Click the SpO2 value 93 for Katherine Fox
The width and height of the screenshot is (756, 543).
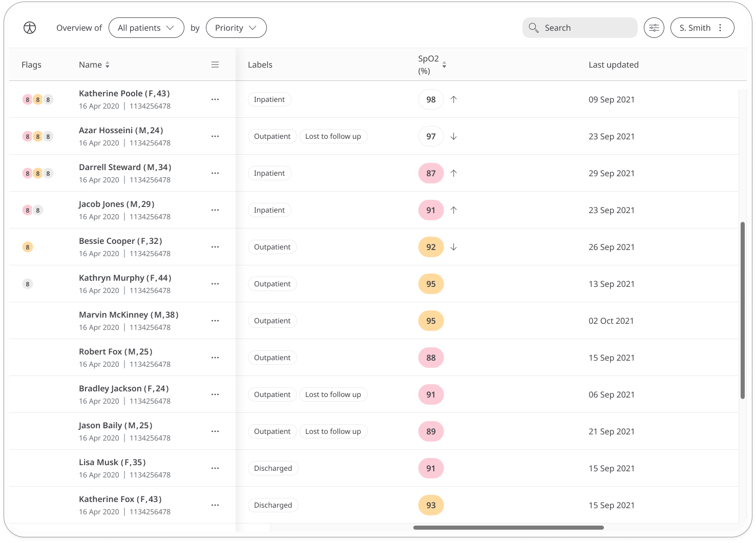(431, 505)
